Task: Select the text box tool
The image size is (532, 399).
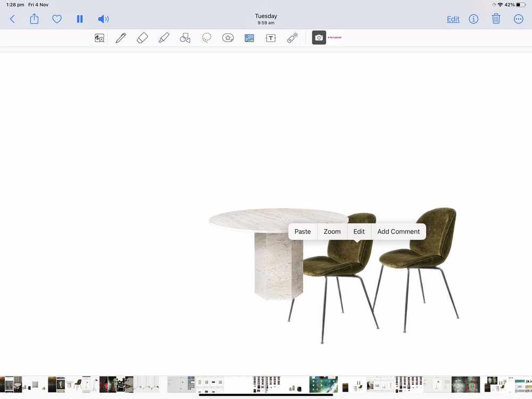Action: 270,38
